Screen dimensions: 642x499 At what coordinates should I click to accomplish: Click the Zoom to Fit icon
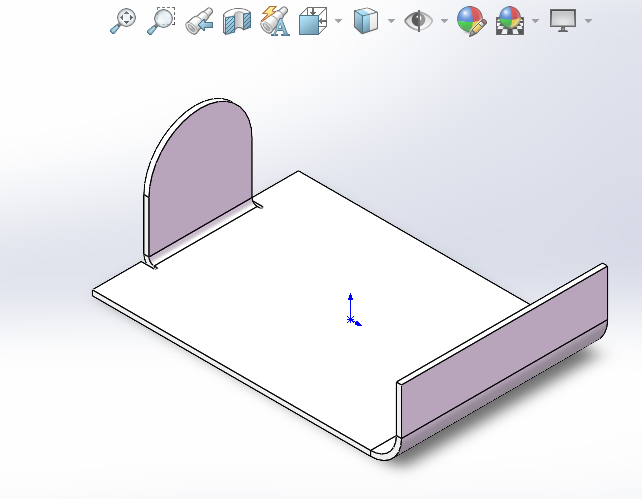coord(123,20)
